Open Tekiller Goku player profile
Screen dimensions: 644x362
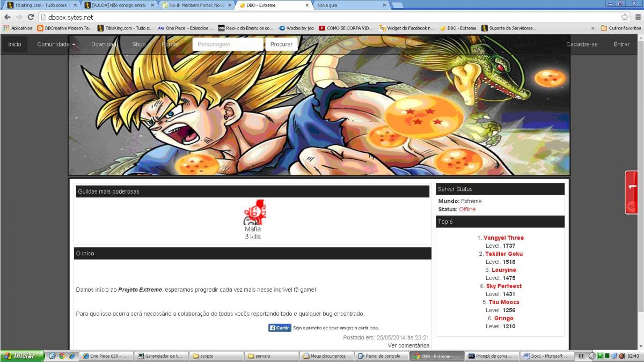click(504, 254)
